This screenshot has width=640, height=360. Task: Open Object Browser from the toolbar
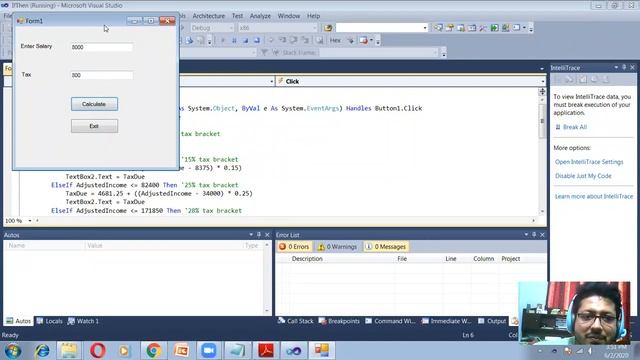pyautogui.click(x=461, y=28)
